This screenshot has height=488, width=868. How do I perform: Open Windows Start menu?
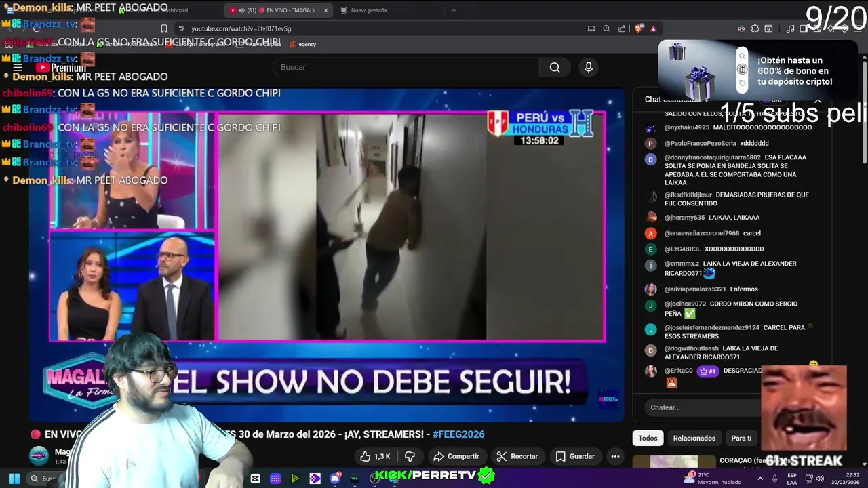14,479
